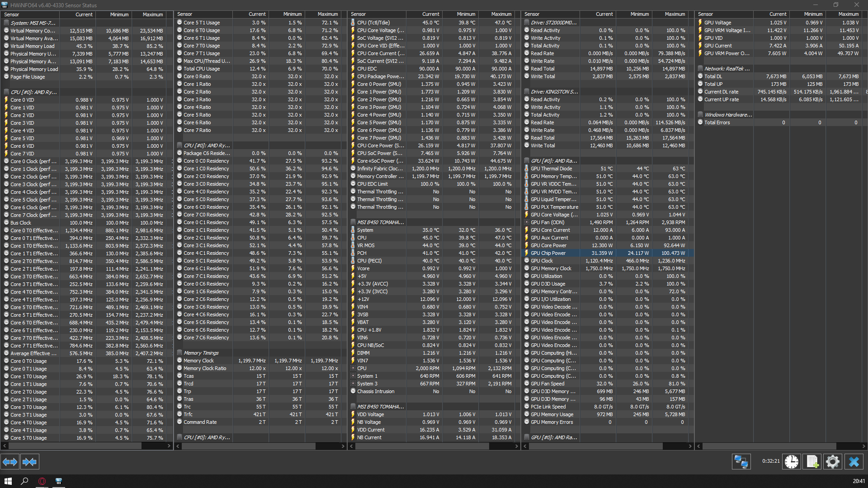
Task: Start logging with the sheet-plus icon
Action: (812, 461)
